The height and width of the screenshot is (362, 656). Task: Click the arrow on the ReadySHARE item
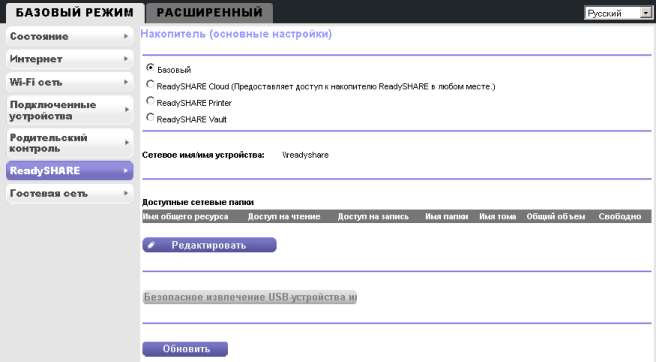click(126, 171)
